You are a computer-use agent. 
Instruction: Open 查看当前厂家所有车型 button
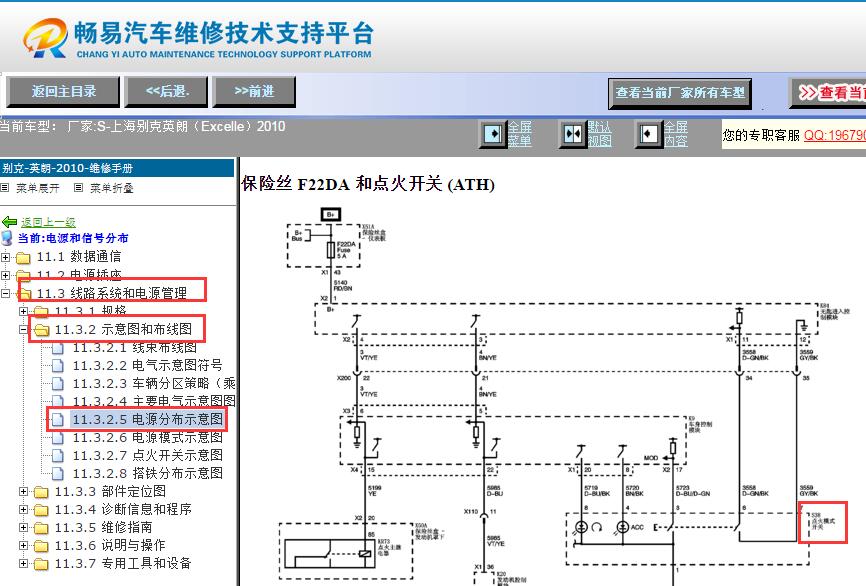680,93
